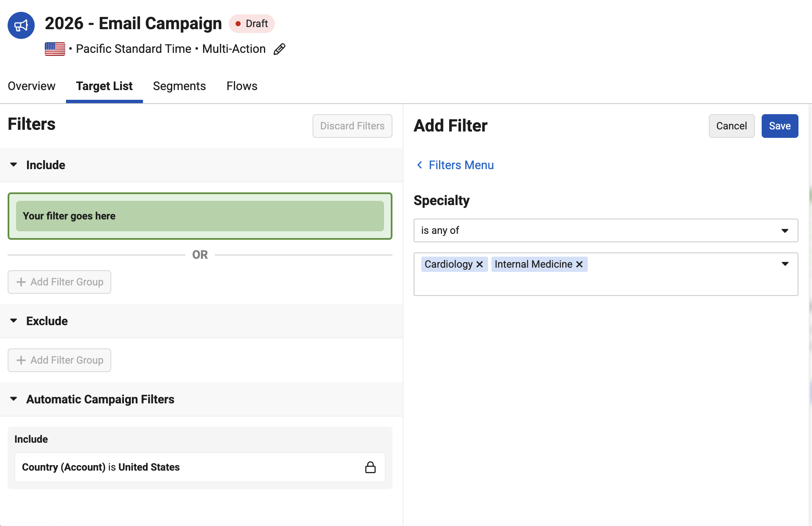Open the Segments tab

(179, 86)
